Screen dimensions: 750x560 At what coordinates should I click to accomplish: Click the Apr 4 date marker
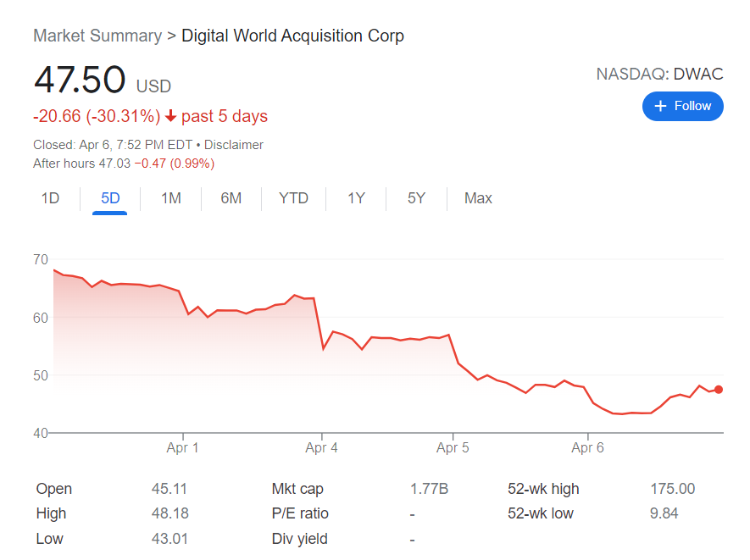[321, 447]
